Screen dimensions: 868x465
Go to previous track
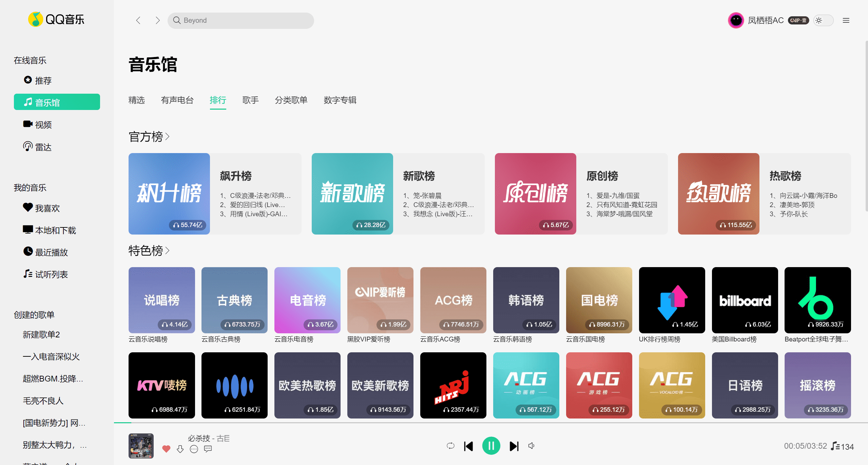tap(468, 446)
